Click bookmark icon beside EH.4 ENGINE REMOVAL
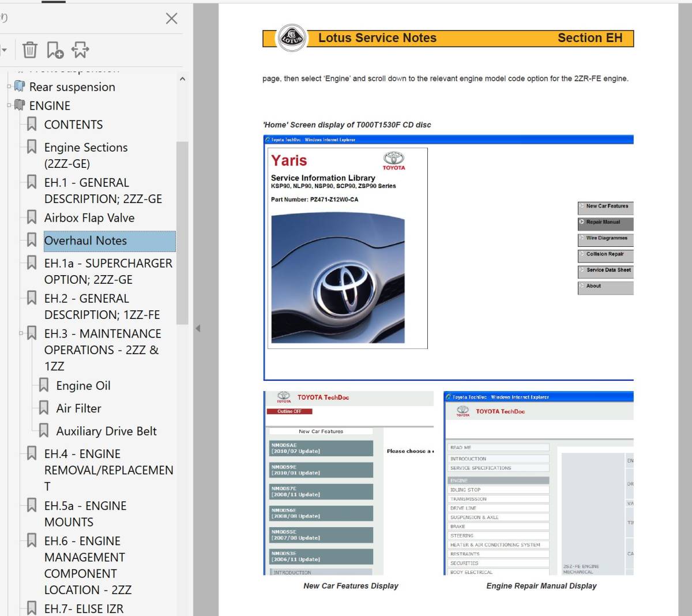692x616 pixels. pyautogui.click(x=32, y=453)
